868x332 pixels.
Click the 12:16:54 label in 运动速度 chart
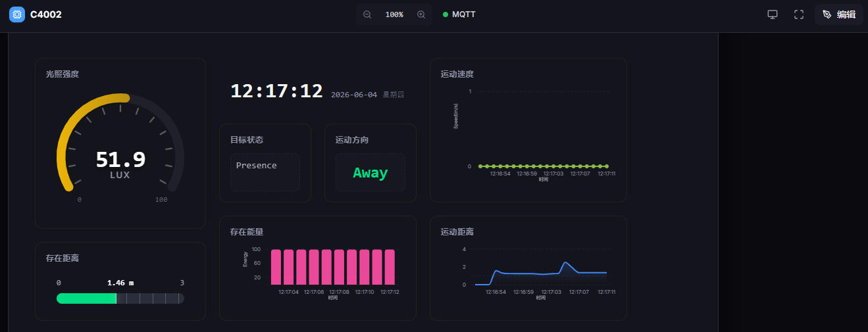tap(500, 174)
